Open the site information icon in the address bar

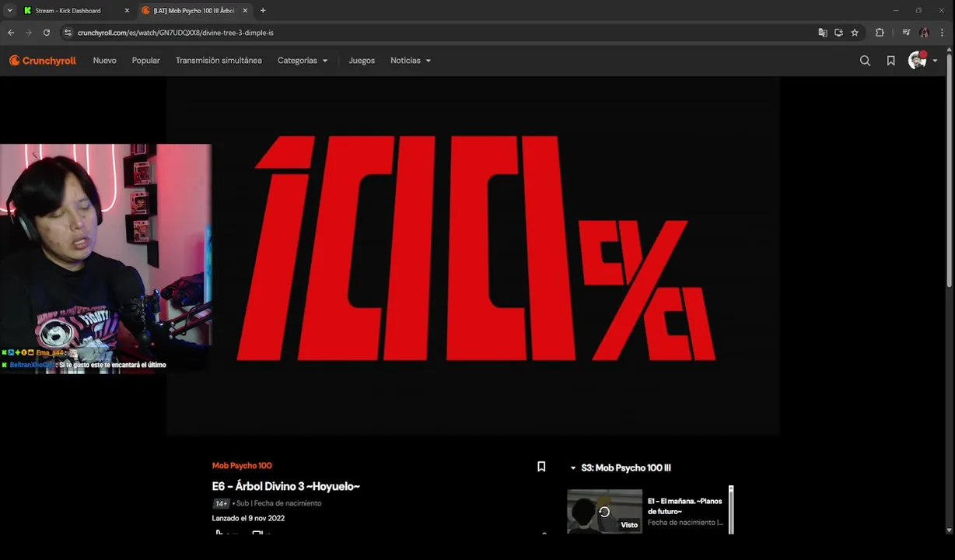(x=68, y=33)
